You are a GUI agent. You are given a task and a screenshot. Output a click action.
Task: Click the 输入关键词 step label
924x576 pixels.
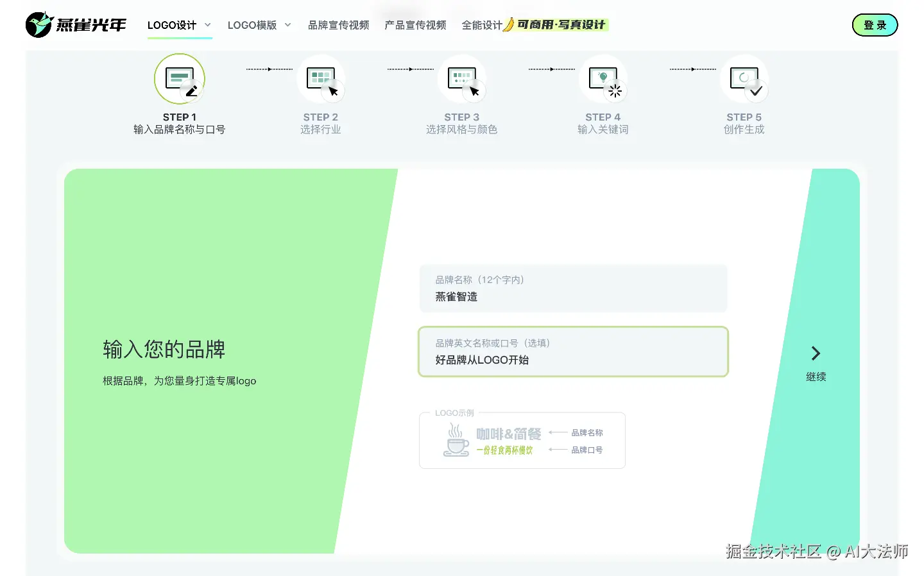click(x=603, y=130)
